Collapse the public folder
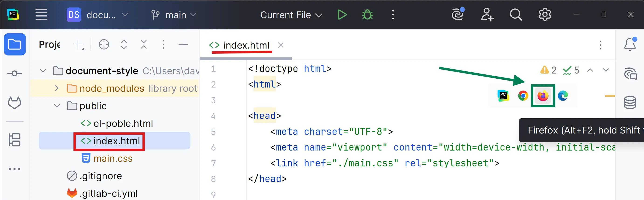This screenshot has height=200, width=644. coord(57,106)
